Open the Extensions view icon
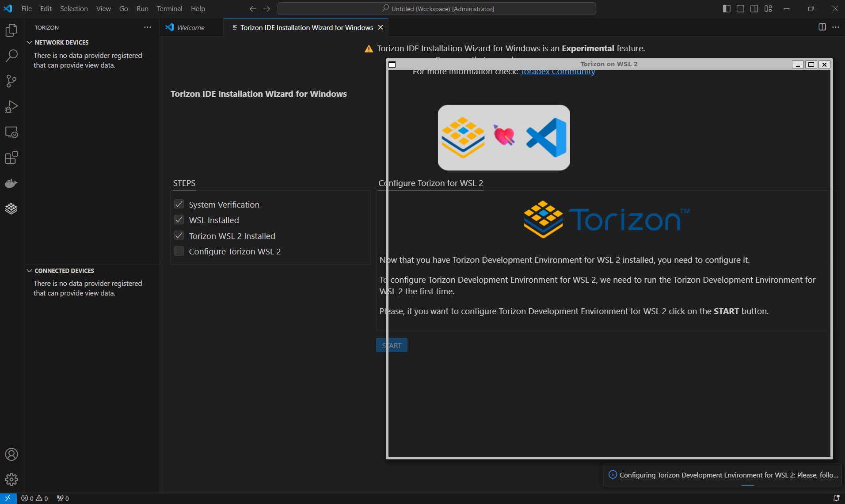 point(11,158)
